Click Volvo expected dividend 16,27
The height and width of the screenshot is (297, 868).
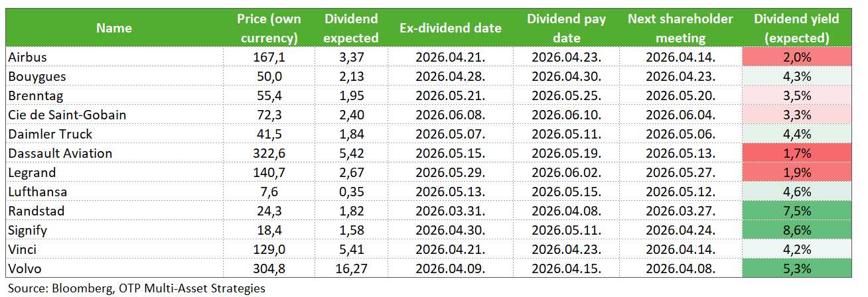click(351, 269)
